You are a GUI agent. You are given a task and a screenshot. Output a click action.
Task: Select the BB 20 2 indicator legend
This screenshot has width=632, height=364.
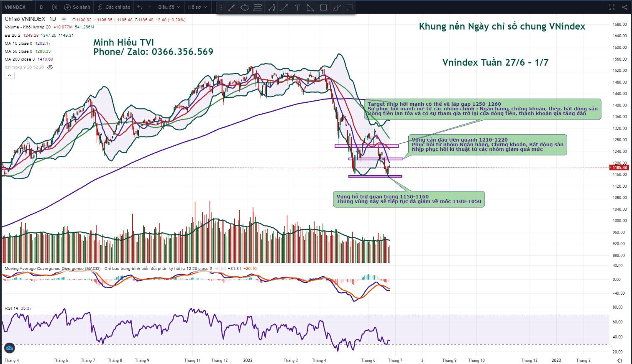pyautogui.click(x=13, y=36)
